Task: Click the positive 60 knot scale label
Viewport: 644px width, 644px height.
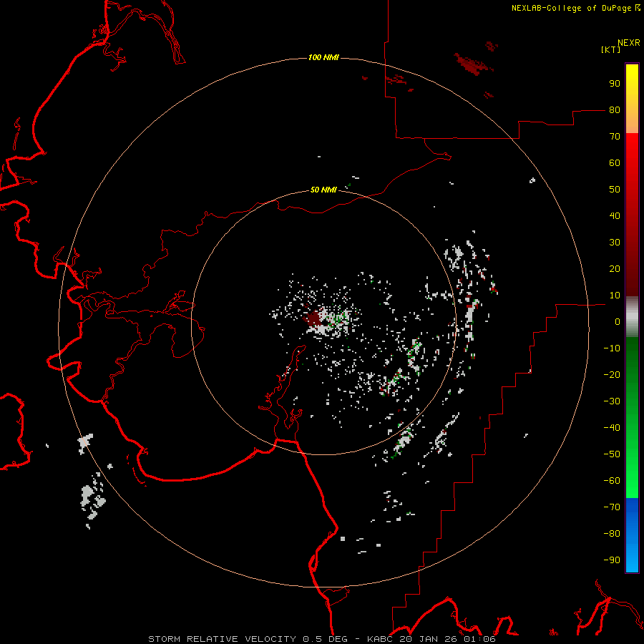Action: (615, 163)
